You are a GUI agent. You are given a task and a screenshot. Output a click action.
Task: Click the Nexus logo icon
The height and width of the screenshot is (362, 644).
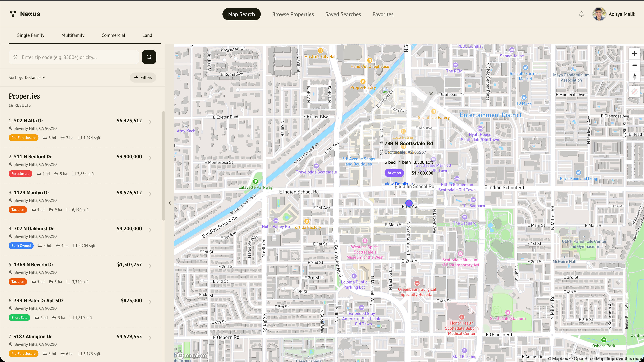(13, 14)
